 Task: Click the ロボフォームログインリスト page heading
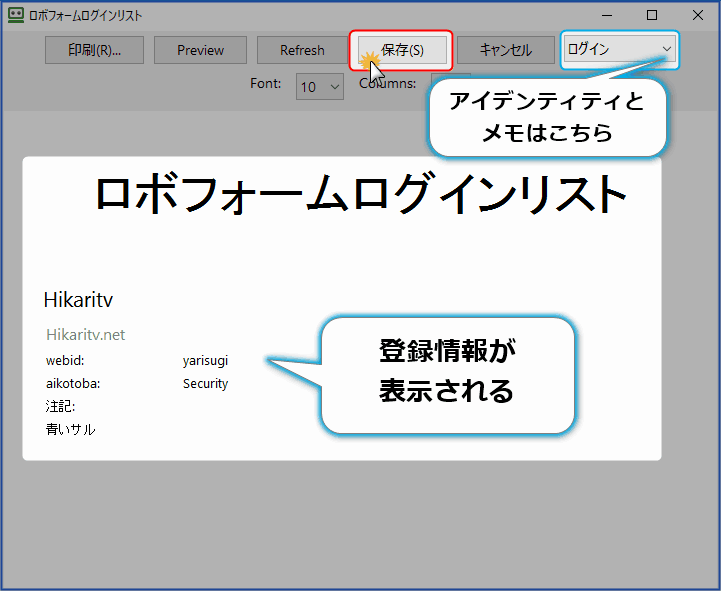click(x=360, y=194)
